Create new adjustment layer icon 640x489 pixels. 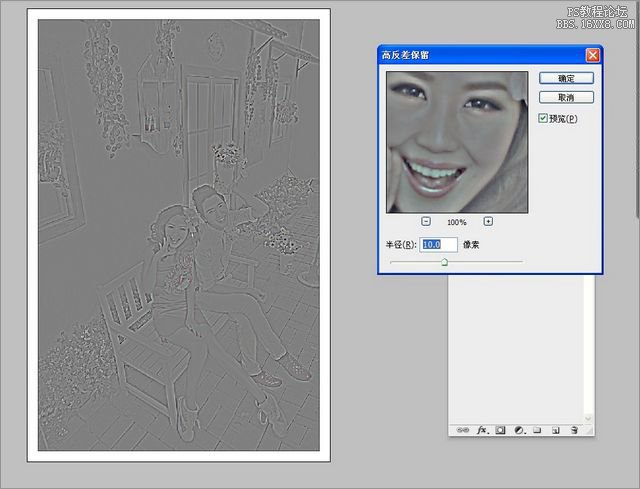(519, 429)
